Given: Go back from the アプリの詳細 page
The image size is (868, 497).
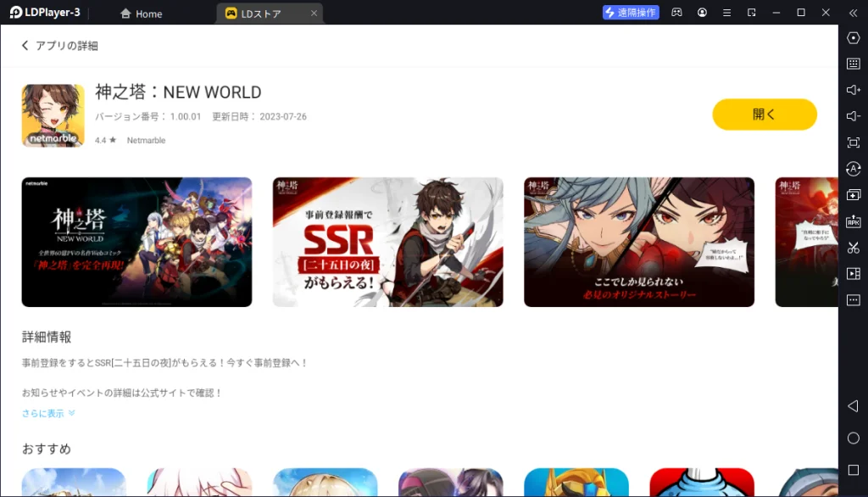Looking at the screenshot, I should [x=25, y=46].
